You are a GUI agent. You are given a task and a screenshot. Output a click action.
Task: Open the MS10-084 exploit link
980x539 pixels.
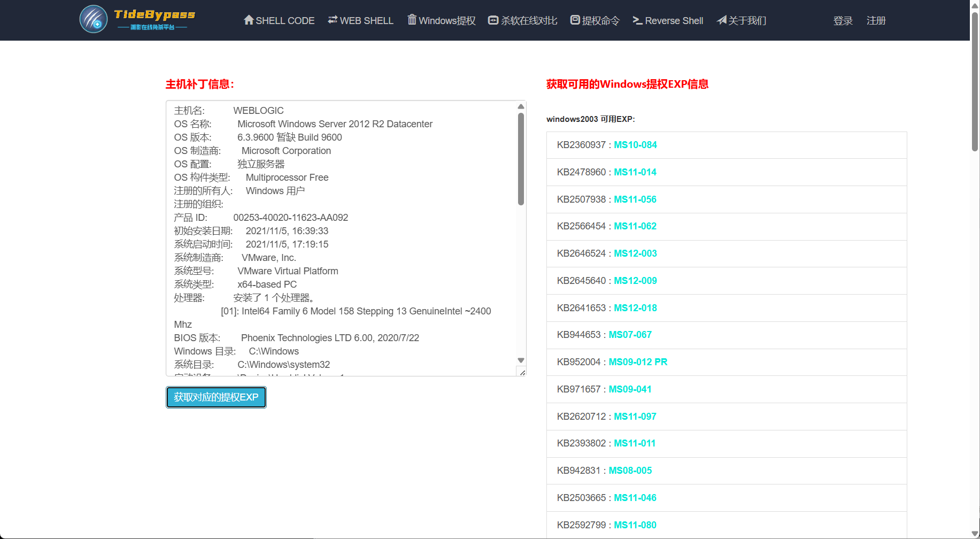pos(635,145)
